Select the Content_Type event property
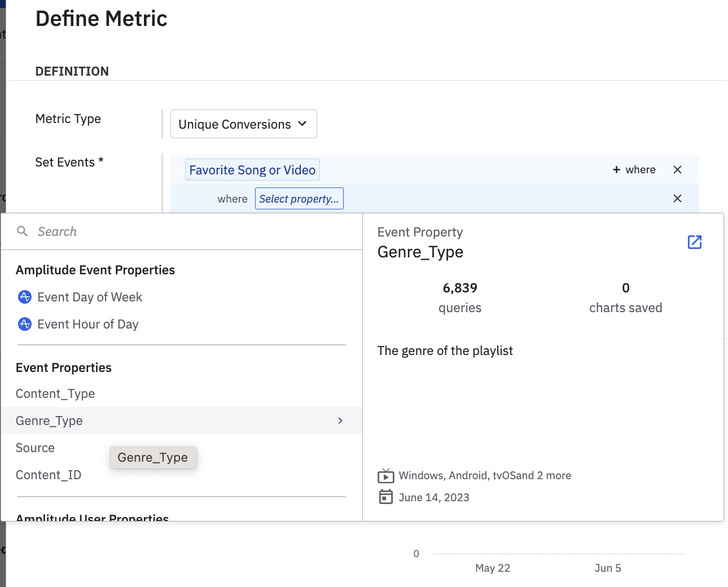This screenshot has height=587, width=728. coord(55,394)
